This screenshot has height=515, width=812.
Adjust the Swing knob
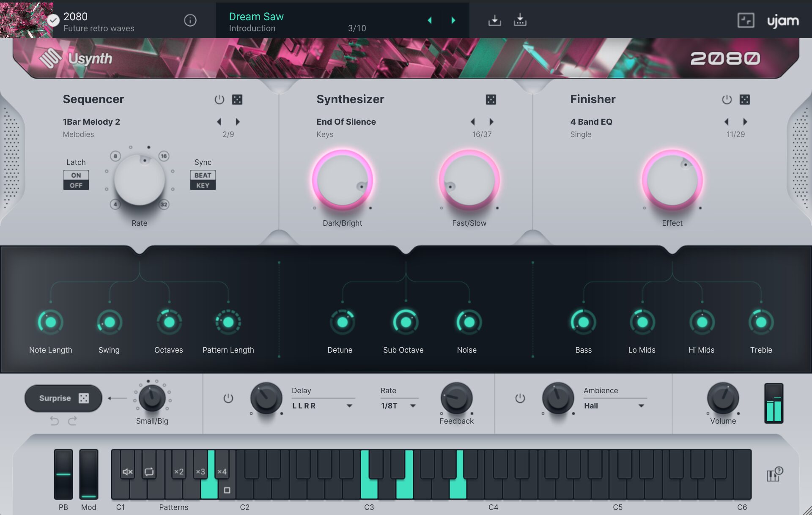(110, 322)
